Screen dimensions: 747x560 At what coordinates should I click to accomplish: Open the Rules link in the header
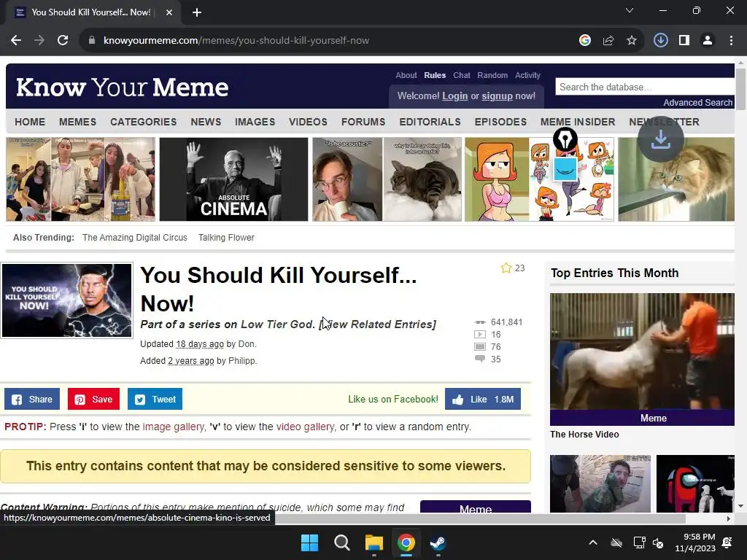tap(435, 75)
